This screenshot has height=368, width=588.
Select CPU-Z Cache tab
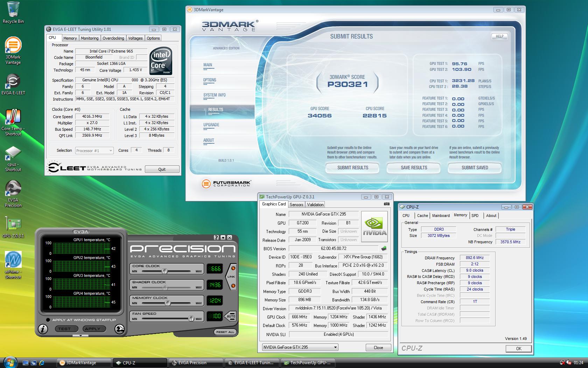point(422,216)
